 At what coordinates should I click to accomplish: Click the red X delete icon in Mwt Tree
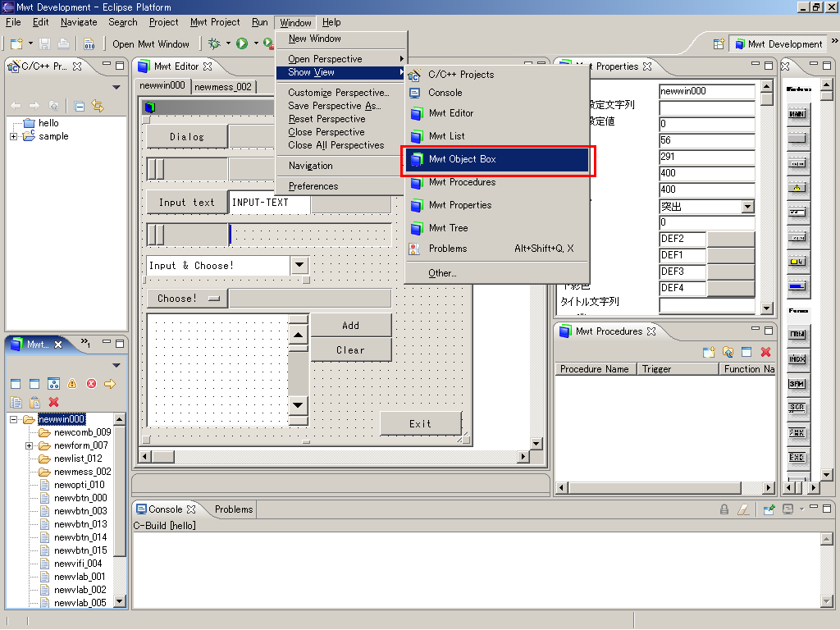pyautogui.click(x=53, y=402)
